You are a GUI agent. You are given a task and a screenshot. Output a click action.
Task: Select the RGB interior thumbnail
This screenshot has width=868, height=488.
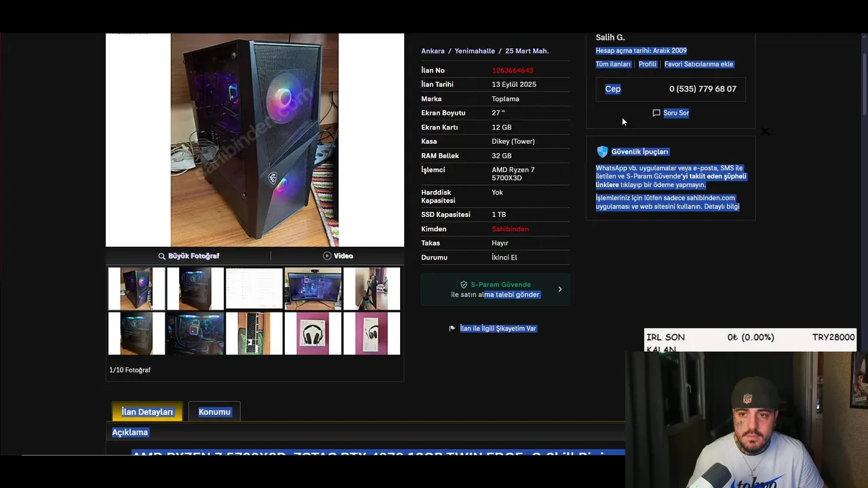[195, 333]
